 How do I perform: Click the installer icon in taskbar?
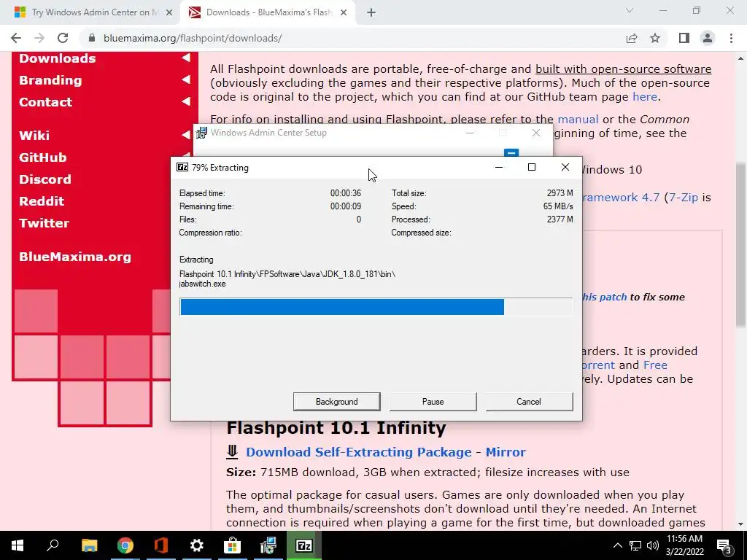coord(268,545)
